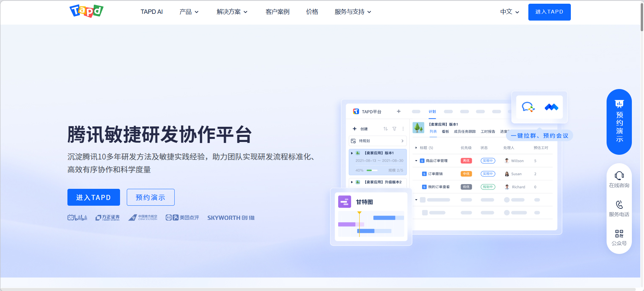Click the 实现中 status of 订单撤销
This screenshot has height=291, width=644.
(x=488, y=174)
